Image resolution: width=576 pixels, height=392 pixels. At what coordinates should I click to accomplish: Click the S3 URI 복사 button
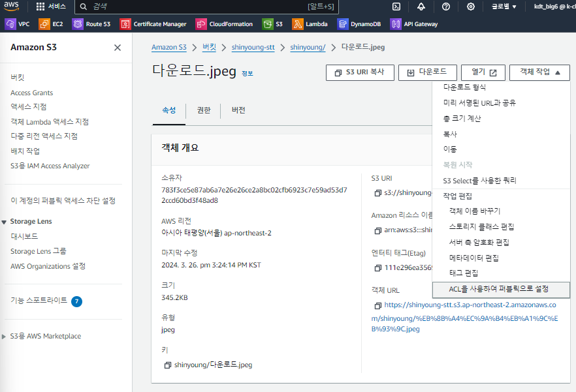click(360, 72)
